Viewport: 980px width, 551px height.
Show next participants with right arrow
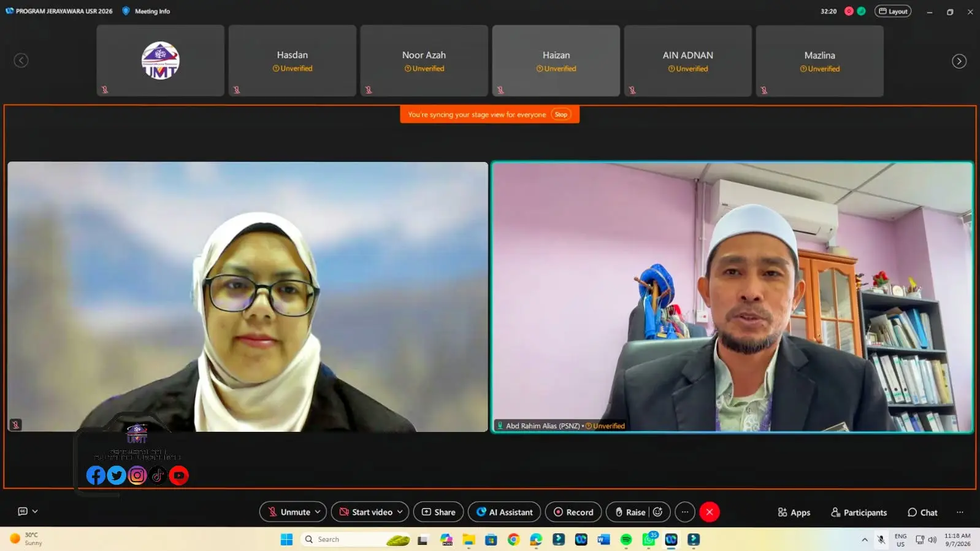959,61
